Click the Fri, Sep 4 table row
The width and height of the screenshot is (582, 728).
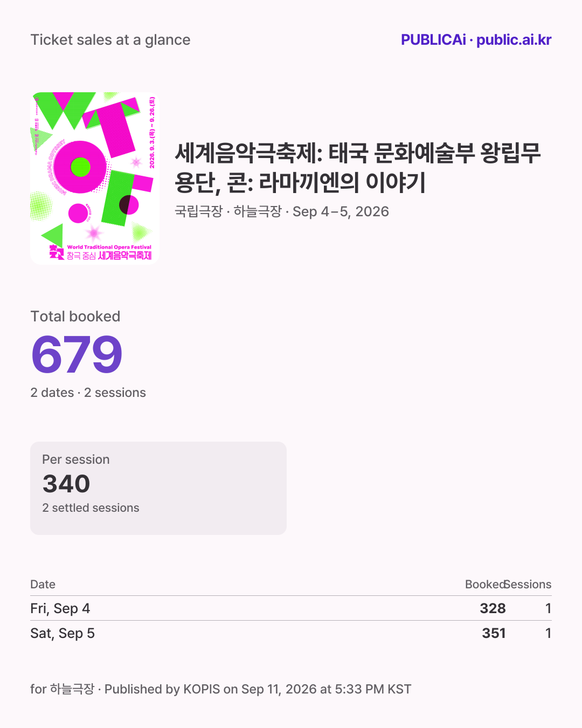pos(291,608)
